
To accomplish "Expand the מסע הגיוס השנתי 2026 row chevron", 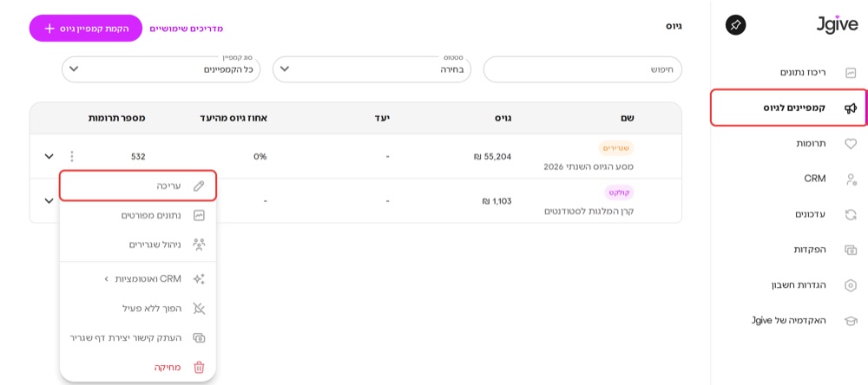I will 49,157.
